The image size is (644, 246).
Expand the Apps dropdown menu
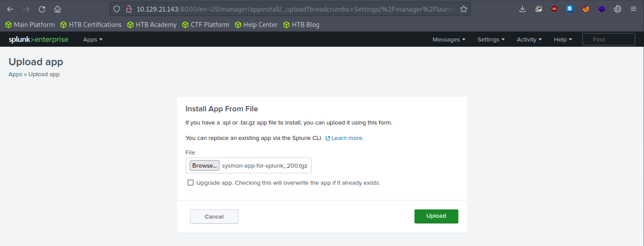click(93, 40)
